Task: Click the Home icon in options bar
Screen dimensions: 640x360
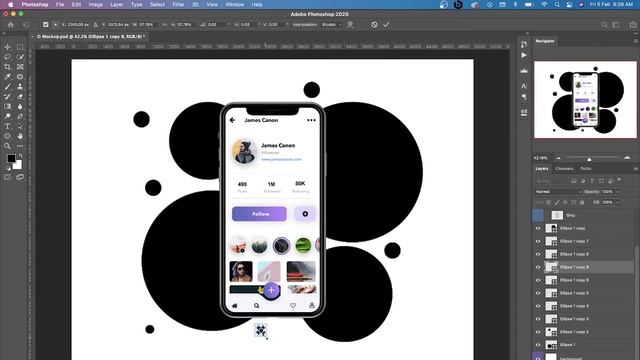Action: (11, 25)
